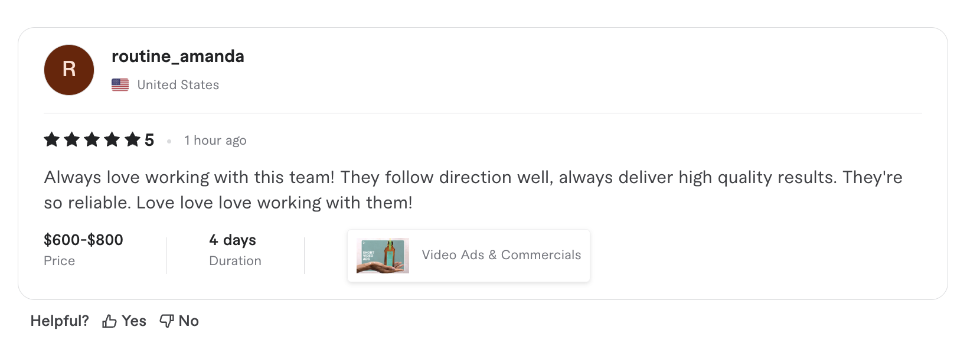
Task: Click the thumbs down icon
Action: pyautogui.click(x=166, y=321)
